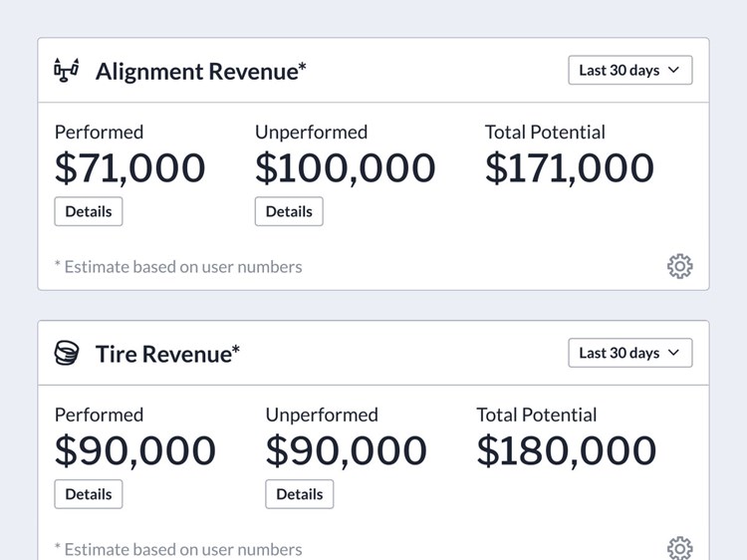This screenshot has height=560, width=747.
Task: Click the Tire Revenue stacked tires icon
Action: point(66,353)
